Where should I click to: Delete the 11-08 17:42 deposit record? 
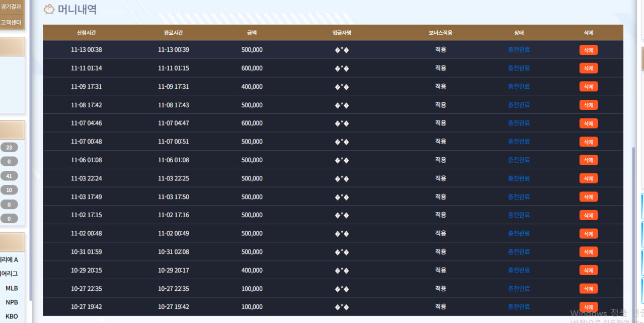[588, 105]
